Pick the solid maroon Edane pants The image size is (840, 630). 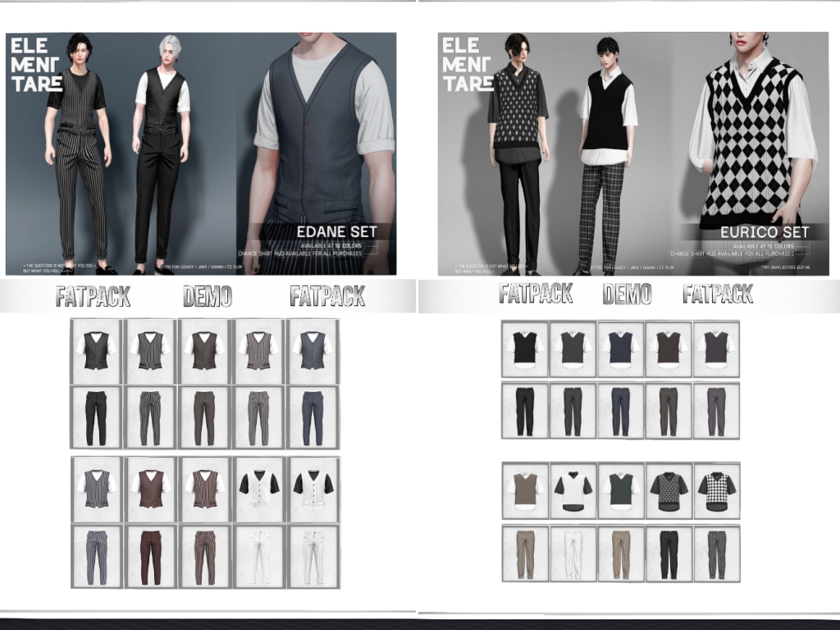point(150,557)
